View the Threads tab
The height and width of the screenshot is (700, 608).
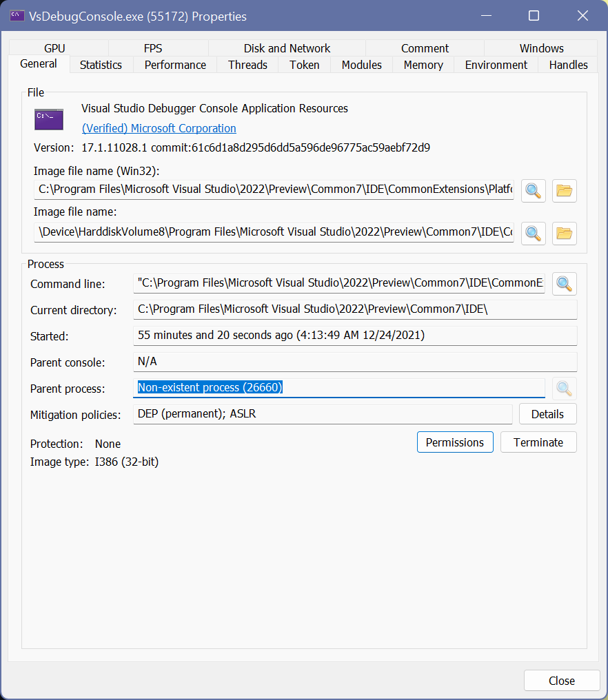[x=247, y=65]
